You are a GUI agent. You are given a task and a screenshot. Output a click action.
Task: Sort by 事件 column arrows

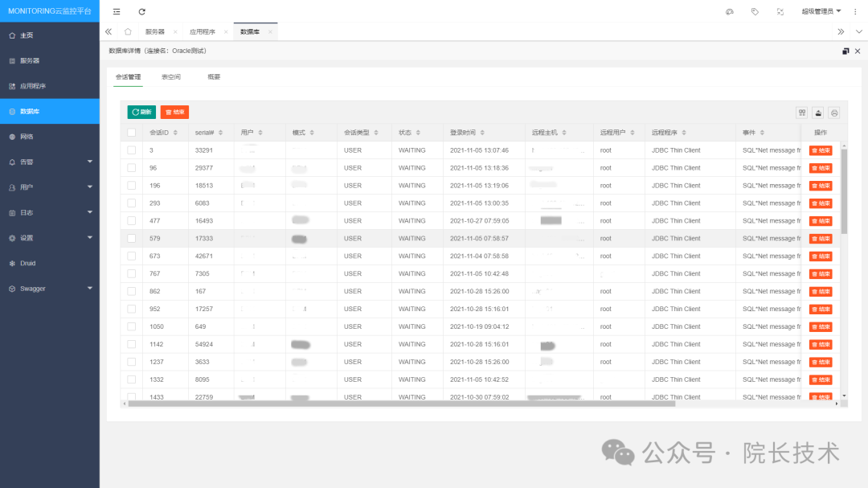pos(762,133)
